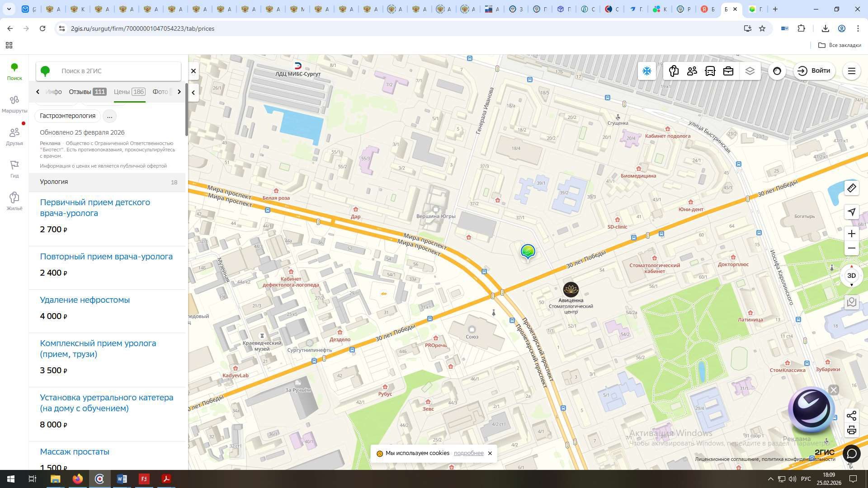Collapse the Урология price section header
Image resolution: width=868 pixels, height=488 pixels.
pyautogui.click(x=108, y=182)
